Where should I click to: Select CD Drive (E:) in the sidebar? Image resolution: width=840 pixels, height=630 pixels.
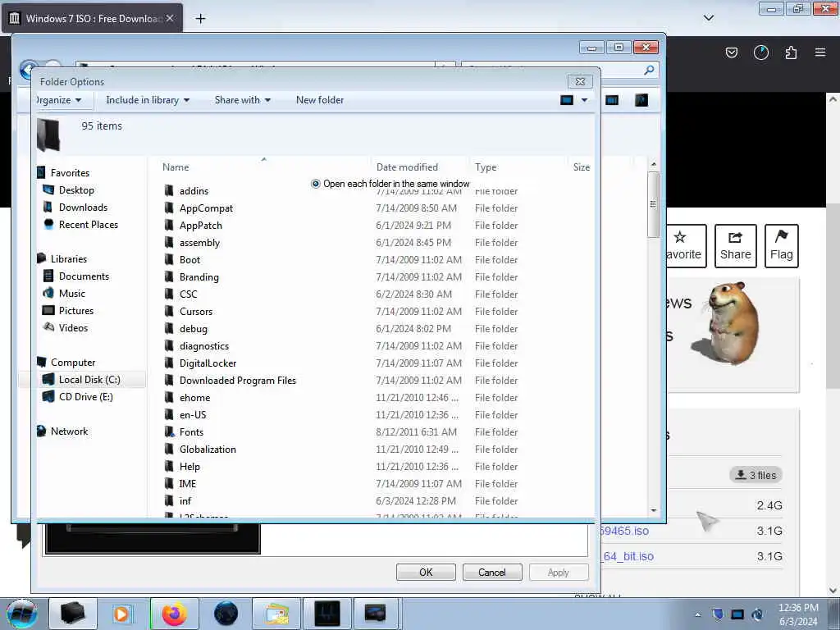click(85, 397)
